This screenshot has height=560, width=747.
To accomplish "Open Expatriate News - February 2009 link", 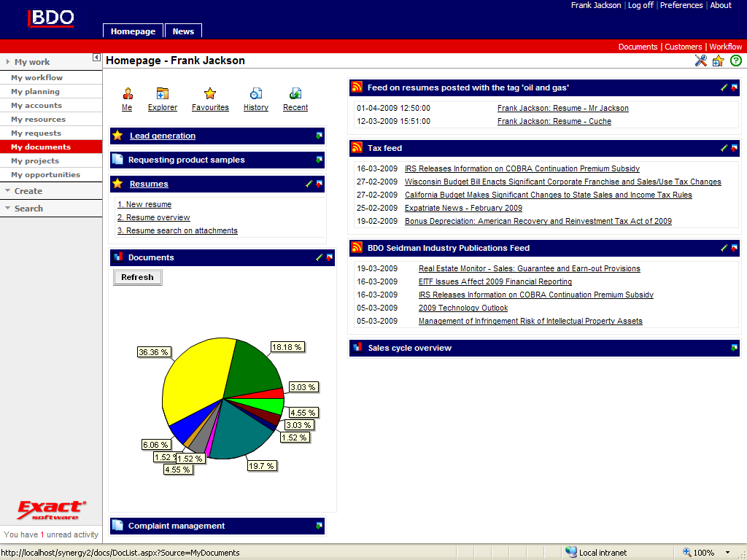I will click(463, 208).
